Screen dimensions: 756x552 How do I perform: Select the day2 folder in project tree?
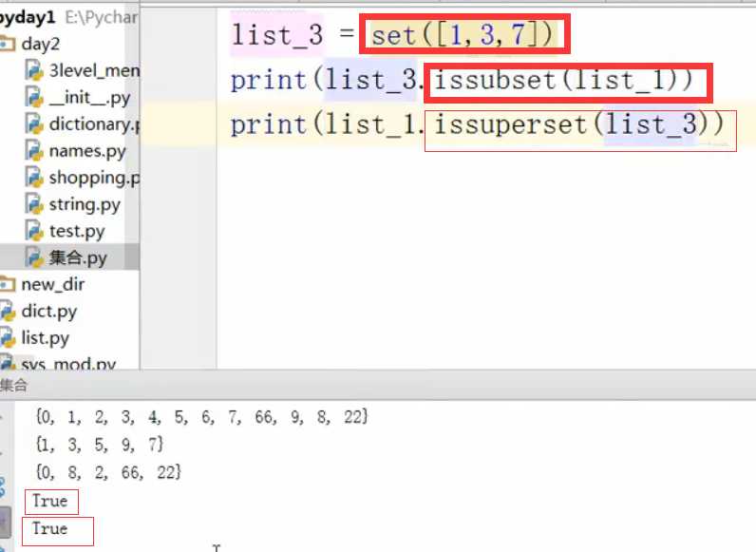pyautogui.click(x=41, y=44)
